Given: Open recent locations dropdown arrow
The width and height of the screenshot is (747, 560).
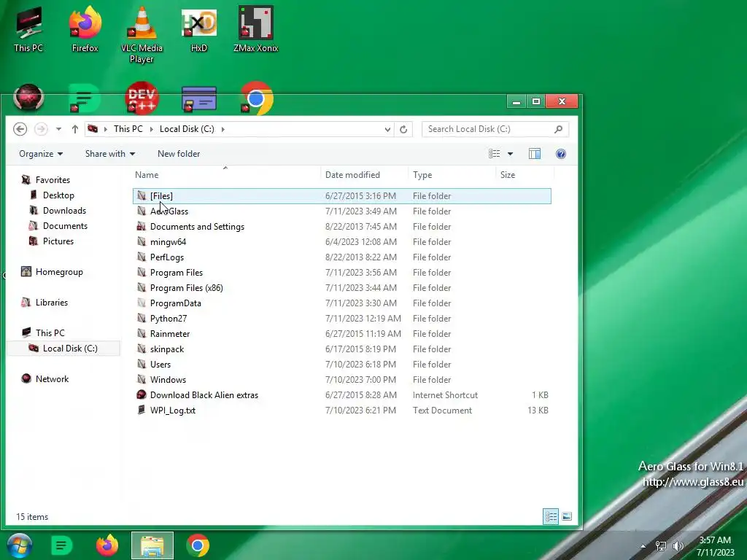Looking at the screenshot, I should pyautogui.click(x=58, y=129).
